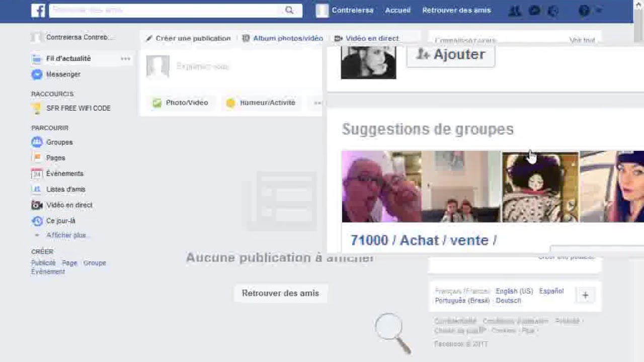
Task: Select the Pages icon in the sidebar
Action: pos(37,158)
